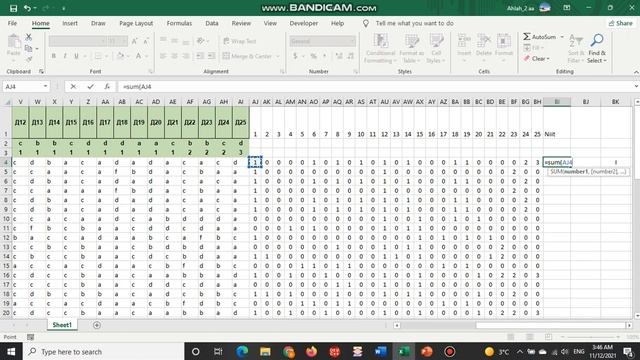Open the Name Box dropdown arrow

45,87
